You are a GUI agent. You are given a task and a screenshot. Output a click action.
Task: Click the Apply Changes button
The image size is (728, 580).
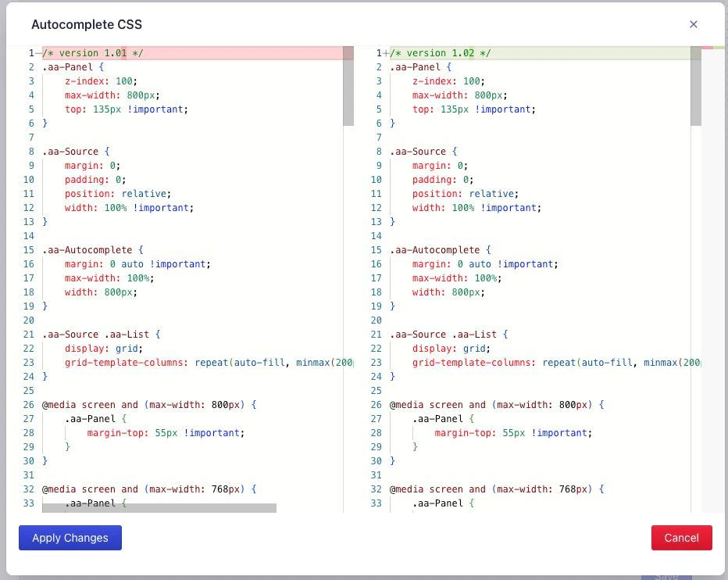(70, 538)
